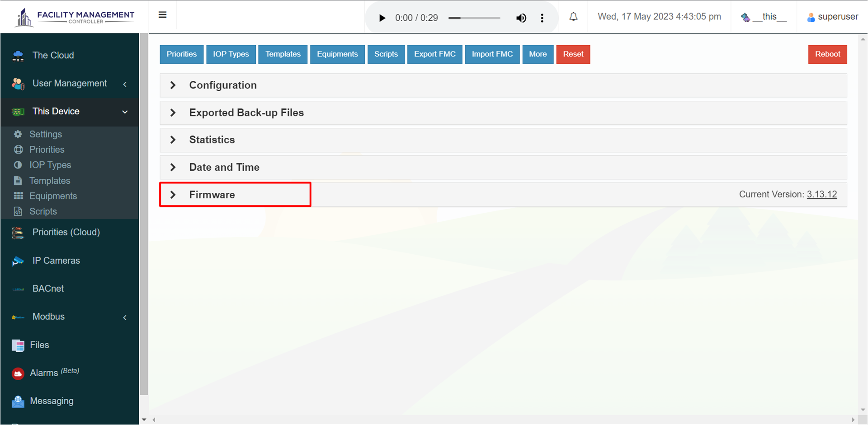
Task: Open the notifications bell
Action: pos(573,17)
